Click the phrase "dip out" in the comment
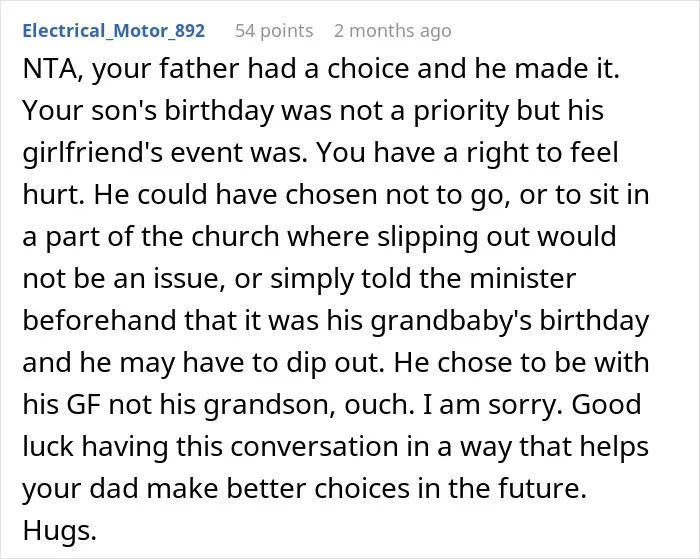700x559 pixels. (x=335, y=363)
